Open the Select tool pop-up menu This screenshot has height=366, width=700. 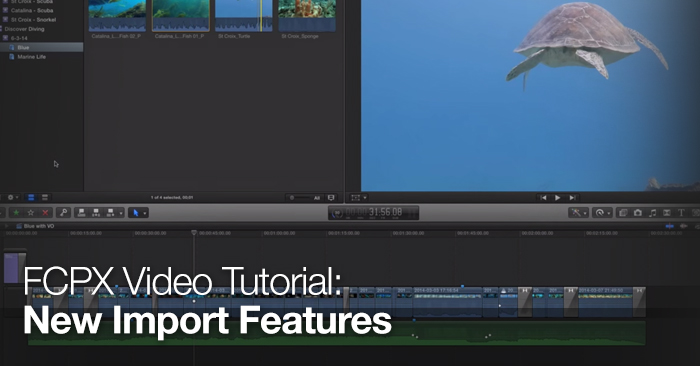pos(138,213)
